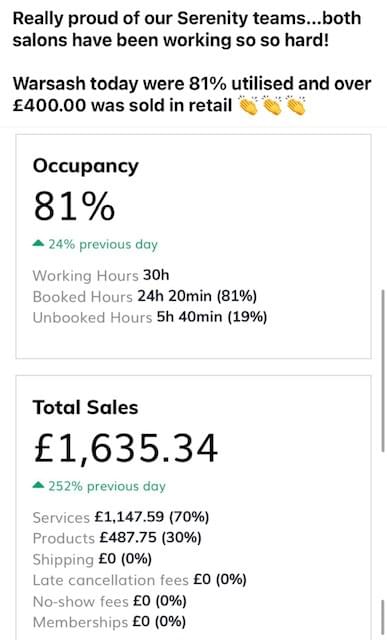
Task: Select the 81% occupancy figure
Action: click(74, 206)
